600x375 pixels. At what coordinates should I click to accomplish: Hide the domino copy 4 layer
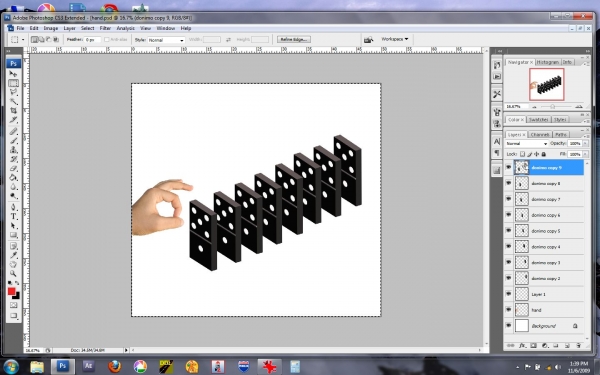pos(508,246)
